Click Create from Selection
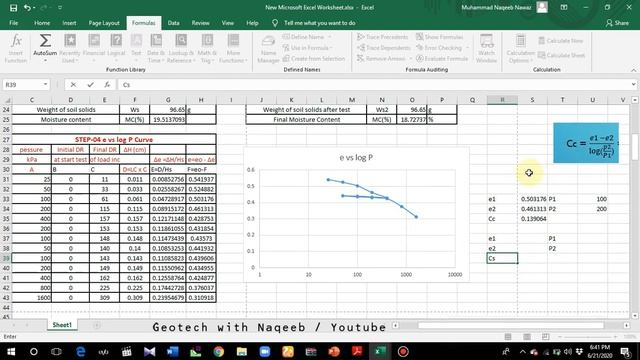This screenshot has width=640, height=360. point(314,58)
